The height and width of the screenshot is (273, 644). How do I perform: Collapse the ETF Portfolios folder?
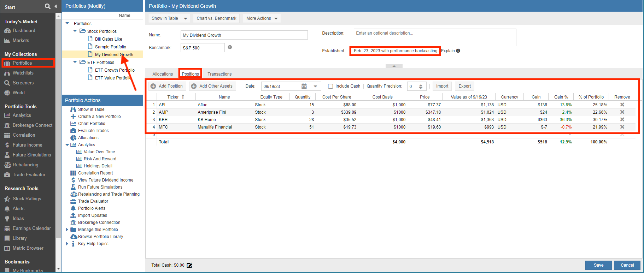(x=75, y=62)
